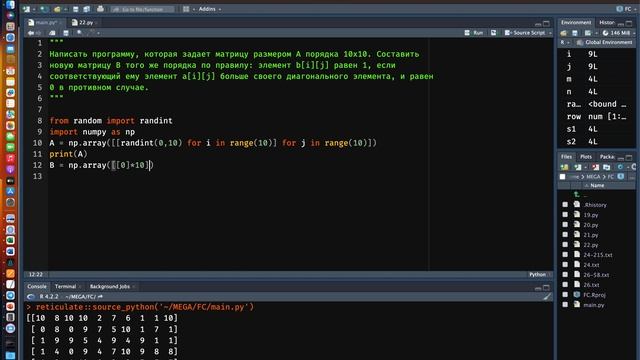Open the Finder icon in the dock
Viewport: 640px width, 360px height.
click(x=10, y=5)
